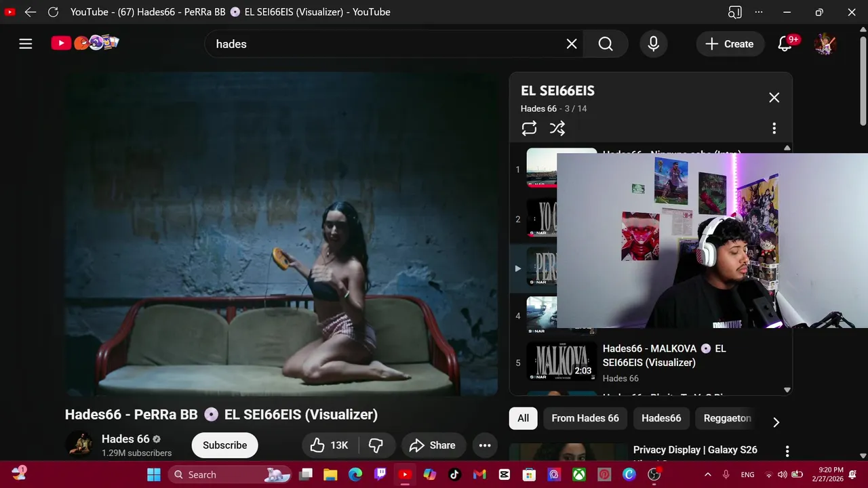Open Twitch from taskbar
Screen dimensions: 868x488
tap(380, 474)
